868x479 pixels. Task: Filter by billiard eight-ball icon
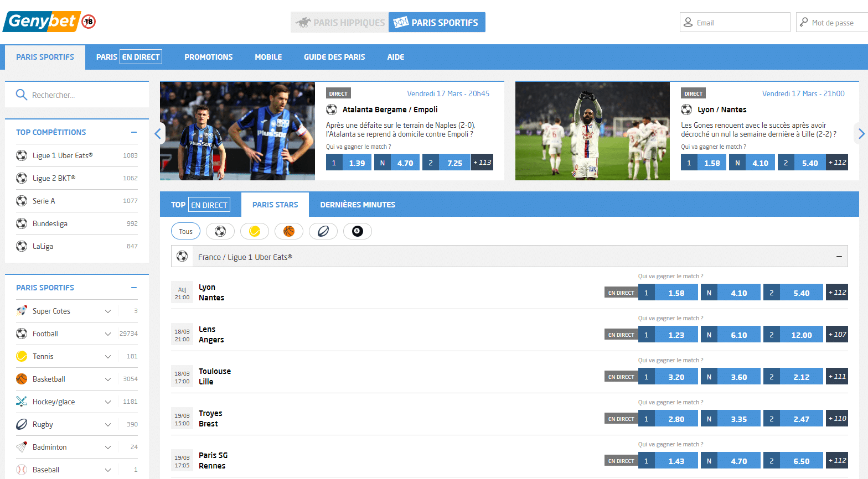pos(358,231)
